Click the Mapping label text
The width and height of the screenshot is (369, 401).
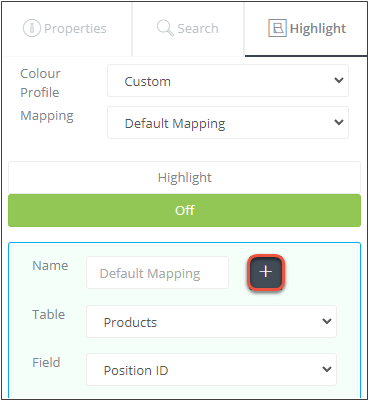click(x=47, y=116)
